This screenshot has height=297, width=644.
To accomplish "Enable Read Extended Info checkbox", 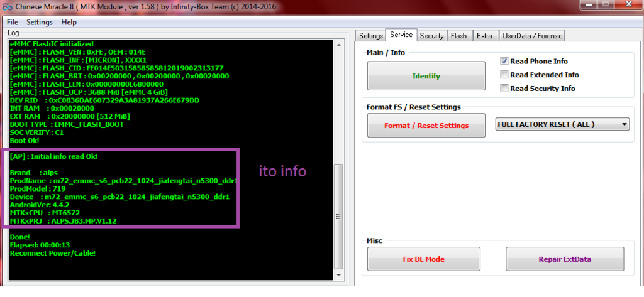I will tap(504, 75).
